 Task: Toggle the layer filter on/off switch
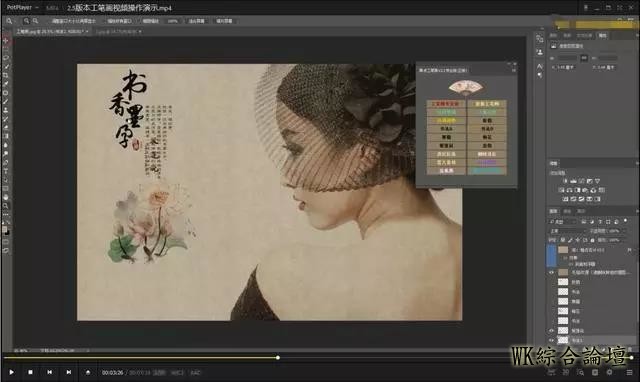625,221
